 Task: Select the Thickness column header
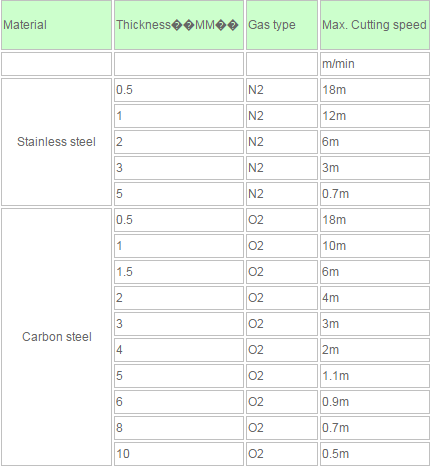click(179, 25)
